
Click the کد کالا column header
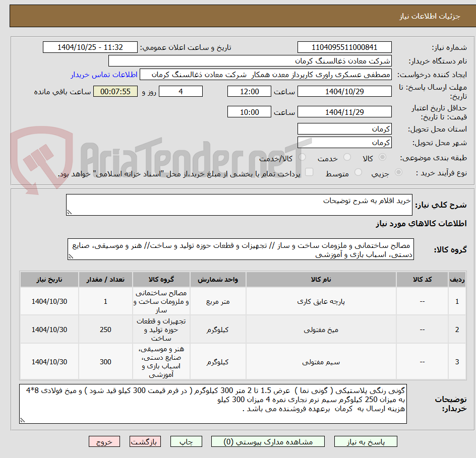[422, 279]
